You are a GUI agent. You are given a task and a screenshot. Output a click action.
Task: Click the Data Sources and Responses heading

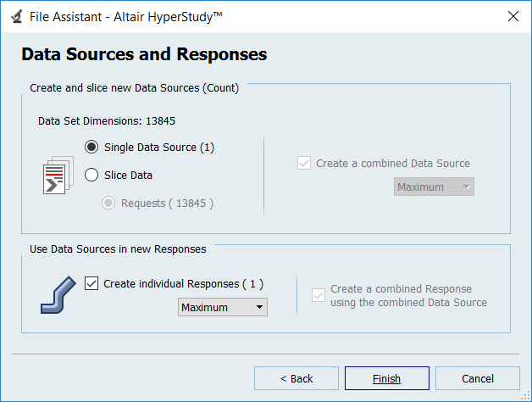(x=144, y=55)
